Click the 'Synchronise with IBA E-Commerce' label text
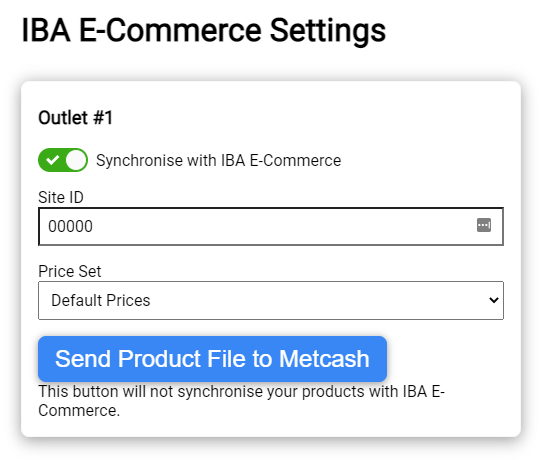The image size is (542, 460). point(218,160)
